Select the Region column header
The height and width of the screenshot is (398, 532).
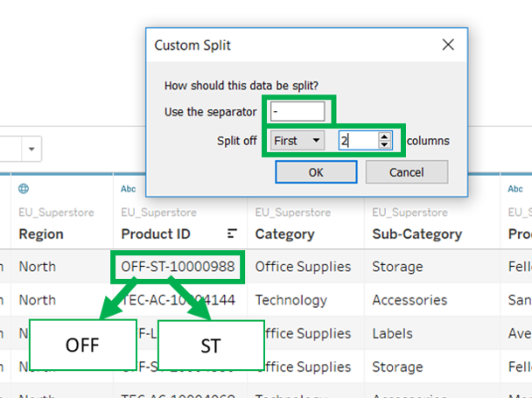[x=41, y=234]
